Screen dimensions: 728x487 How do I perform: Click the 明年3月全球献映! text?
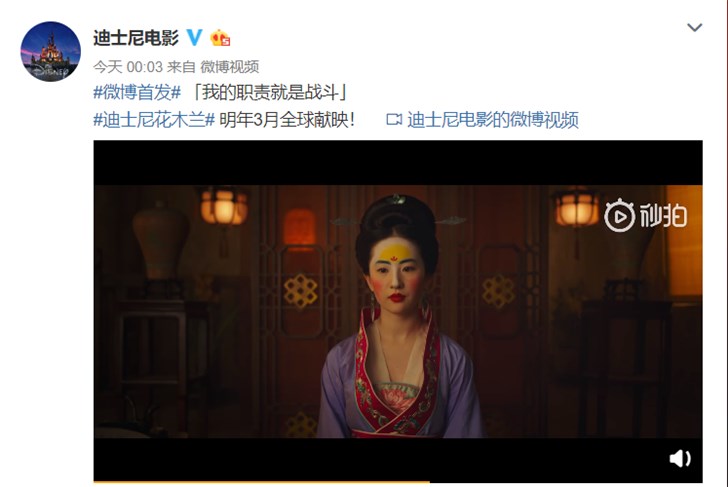pyautogui.click(x=287, y=120)
